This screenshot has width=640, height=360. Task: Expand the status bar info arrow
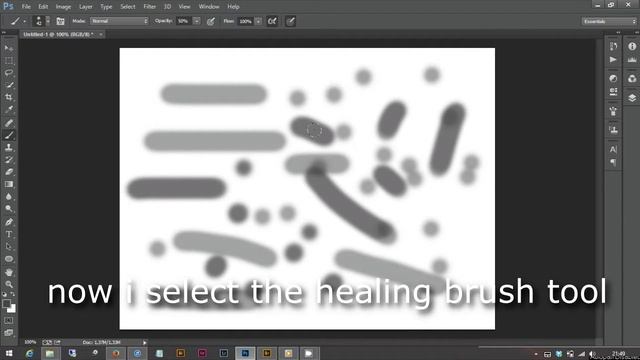pyautogui.click(x=144, y=342)
